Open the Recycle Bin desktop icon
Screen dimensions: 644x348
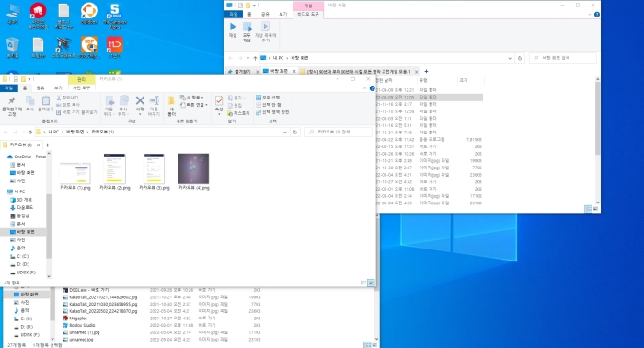12,48
